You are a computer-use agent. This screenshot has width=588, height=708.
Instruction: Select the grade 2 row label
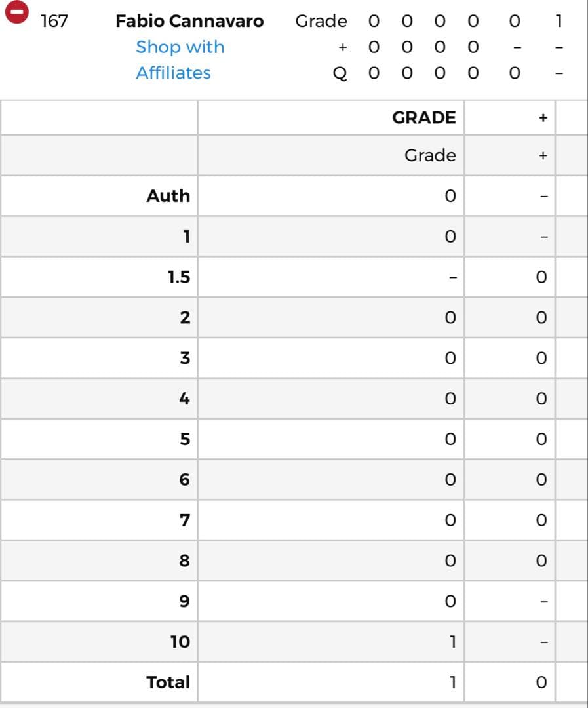pos(184,317)
